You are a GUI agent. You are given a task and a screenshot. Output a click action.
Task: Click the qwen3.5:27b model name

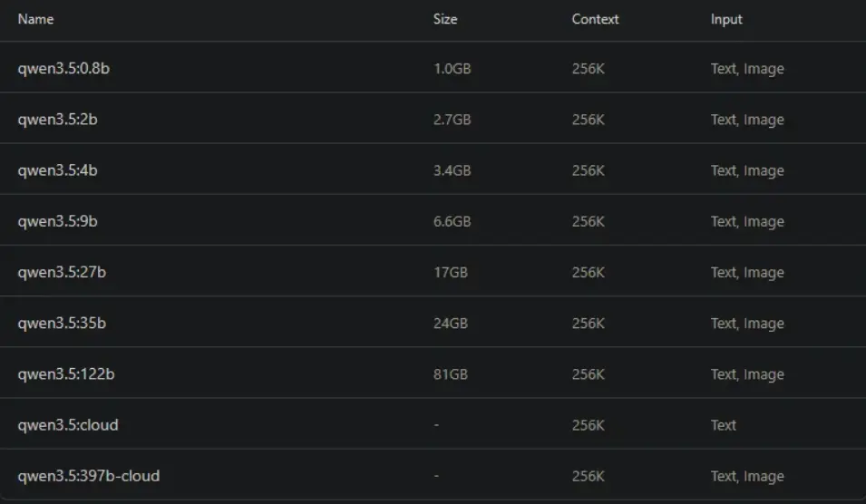click(62, 272)
